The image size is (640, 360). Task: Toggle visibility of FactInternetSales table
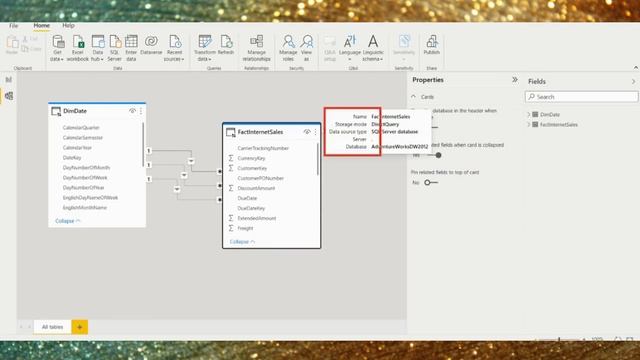tap(307, 132)
